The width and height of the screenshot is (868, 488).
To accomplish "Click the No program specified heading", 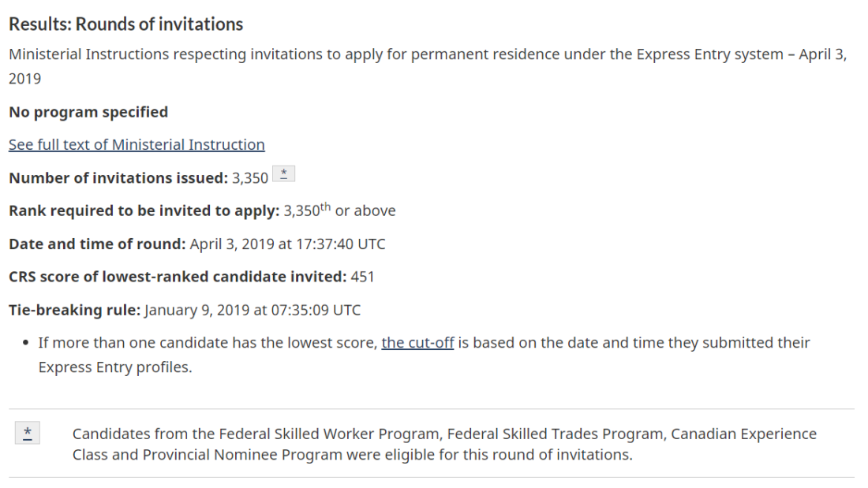I will pos(88,112).
